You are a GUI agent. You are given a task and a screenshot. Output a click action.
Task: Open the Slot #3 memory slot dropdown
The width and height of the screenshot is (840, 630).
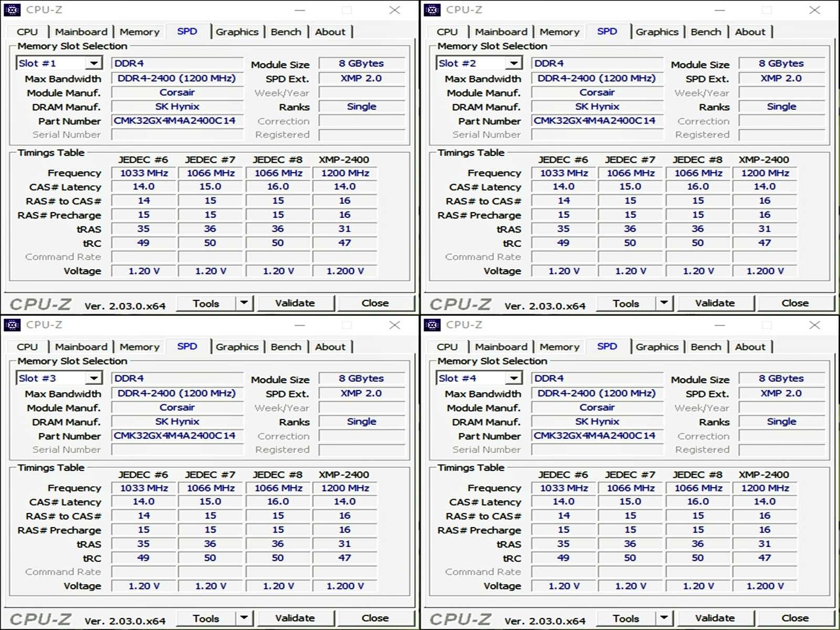[x=93, y=379]
